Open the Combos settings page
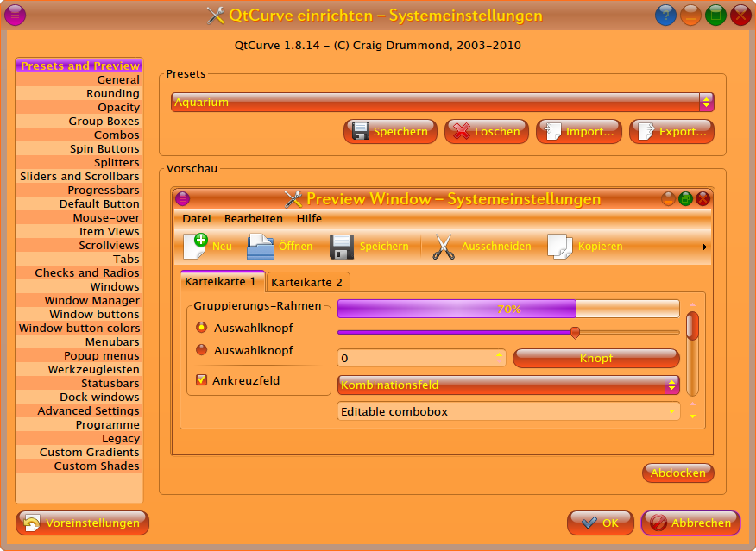Screen dimensions: 756x551 79,135
